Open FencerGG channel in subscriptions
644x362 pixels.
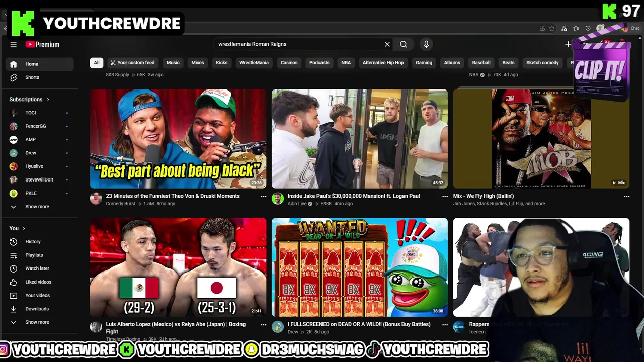pos(40,126)
